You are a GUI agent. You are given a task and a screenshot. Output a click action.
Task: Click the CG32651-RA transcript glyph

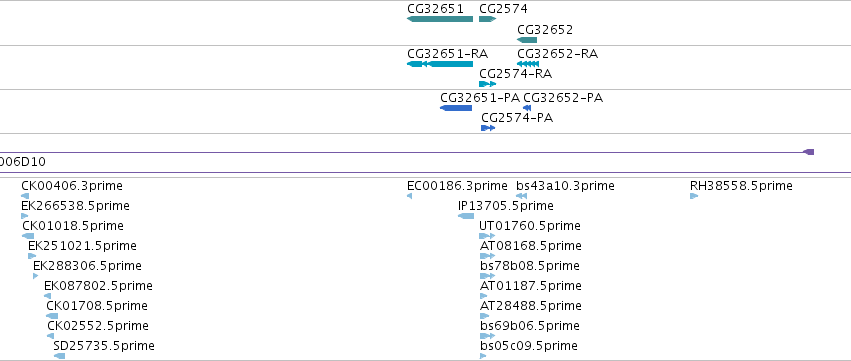[x=440, y=64]
